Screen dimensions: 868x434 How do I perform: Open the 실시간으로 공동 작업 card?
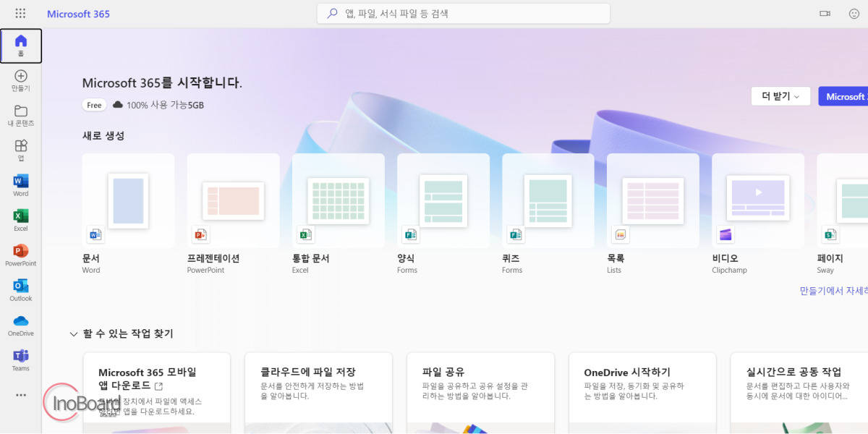pyautogui.click(x=799, y=393)
